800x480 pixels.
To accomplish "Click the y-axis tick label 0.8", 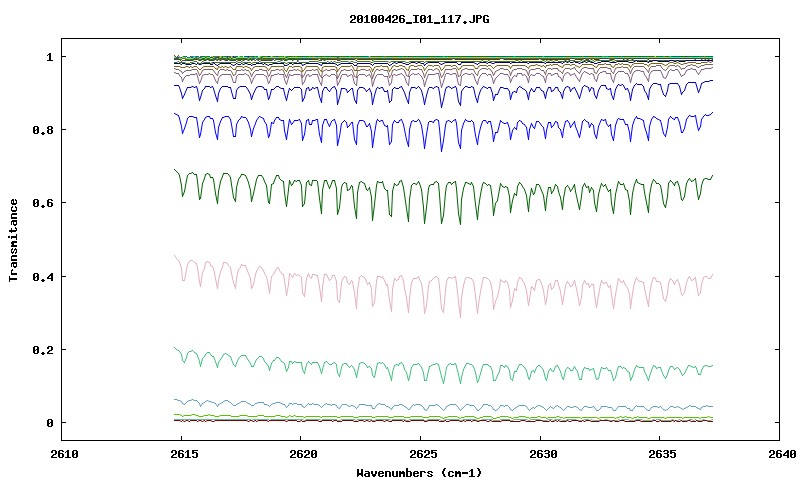I will coord(43,130).
